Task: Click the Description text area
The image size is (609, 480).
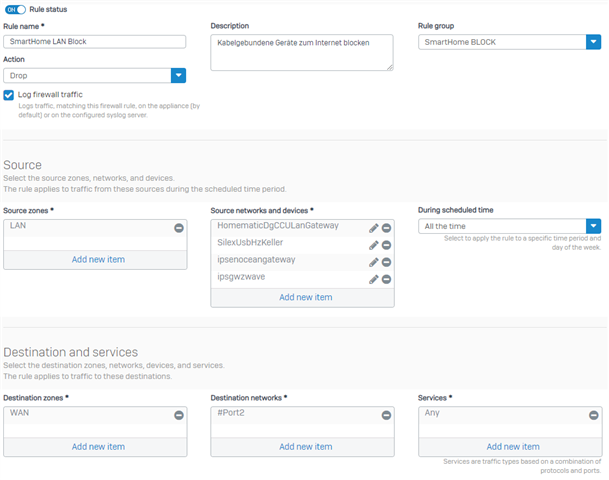Action: pyautogui.click(x=302, y=53)
